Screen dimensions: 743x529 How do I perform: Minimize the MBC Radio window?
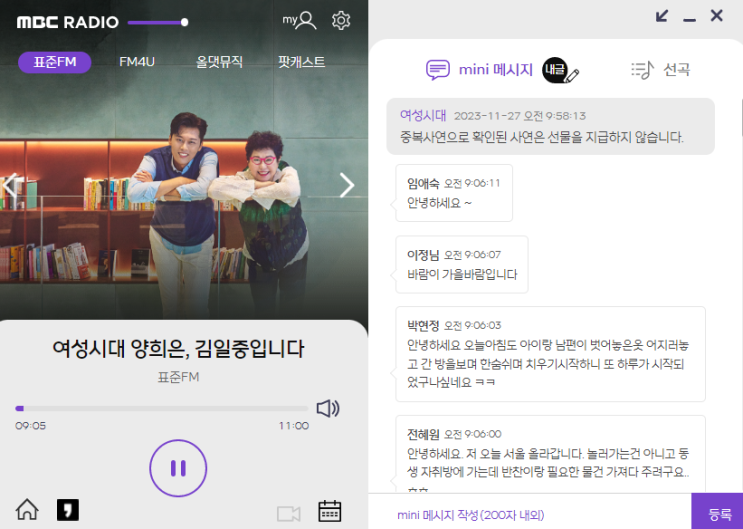point(689,20)
